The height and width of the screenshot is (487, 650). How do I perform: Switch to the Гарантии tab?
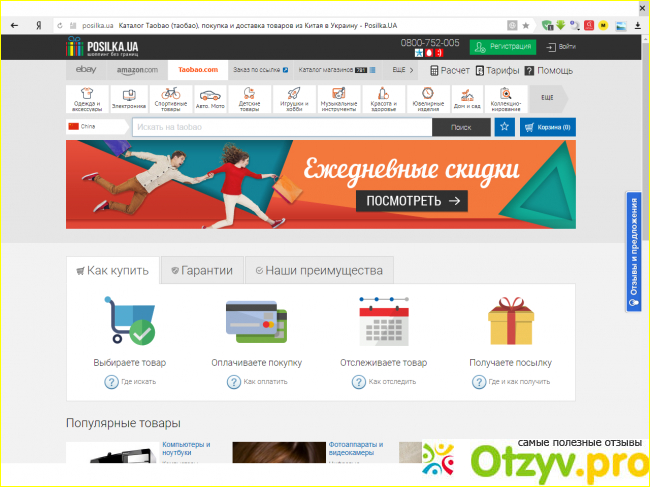[x=202, y=270]
